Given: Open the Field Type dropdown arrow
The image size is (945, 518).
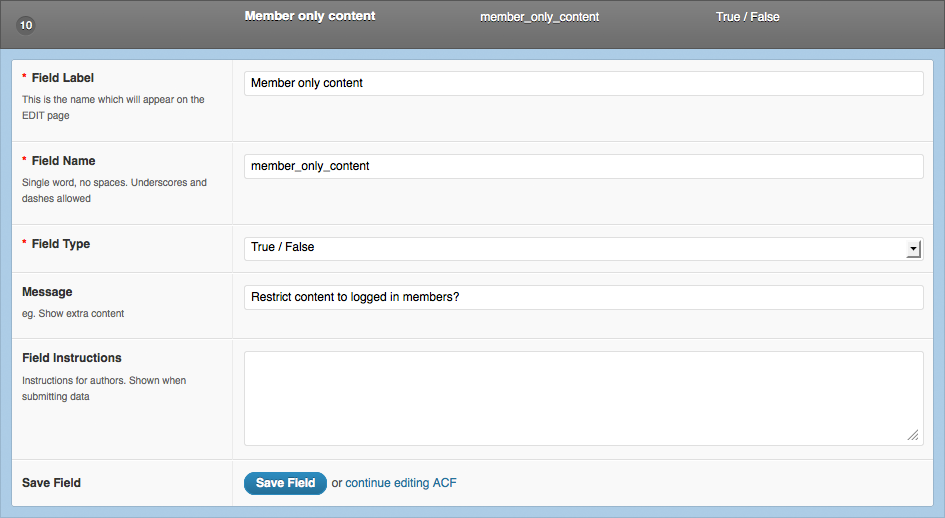Looking at the screenshot, I should coord(914,249).
